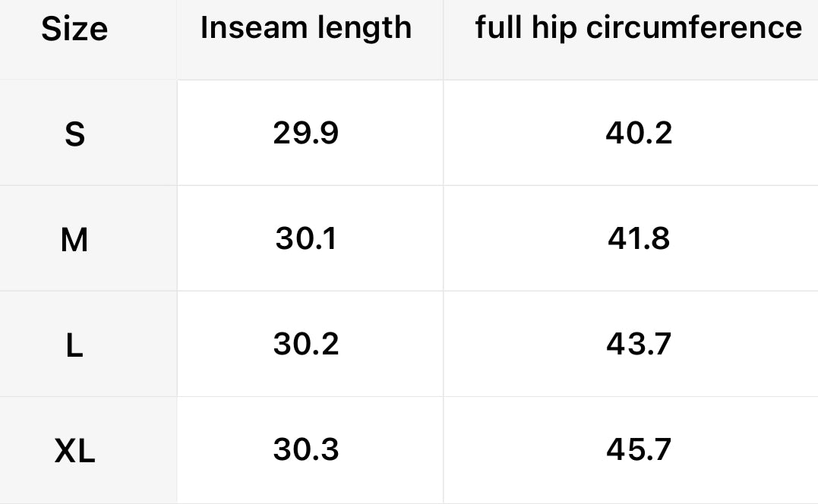Click hip circumference value 40.2

coord(639,134)
